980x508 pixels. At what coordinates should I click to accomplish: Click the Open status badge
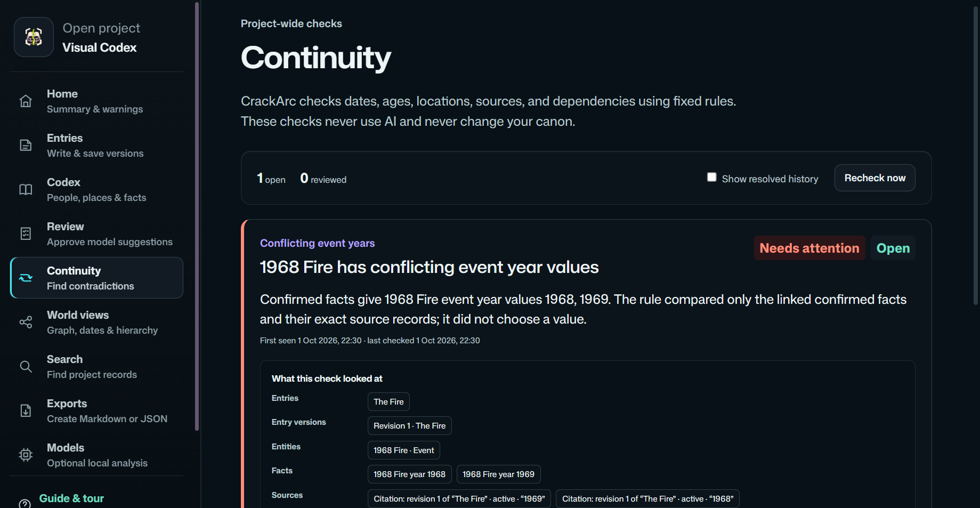(x=893, y=248)
